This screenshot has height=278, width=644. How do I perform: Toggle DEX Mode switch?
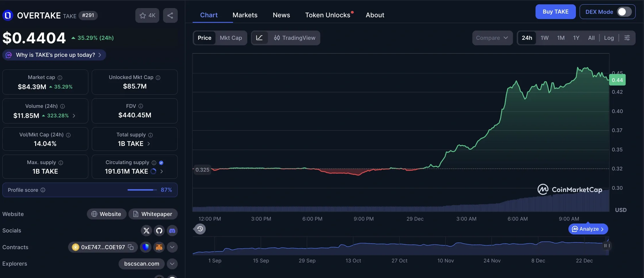(x=623, y=12)
